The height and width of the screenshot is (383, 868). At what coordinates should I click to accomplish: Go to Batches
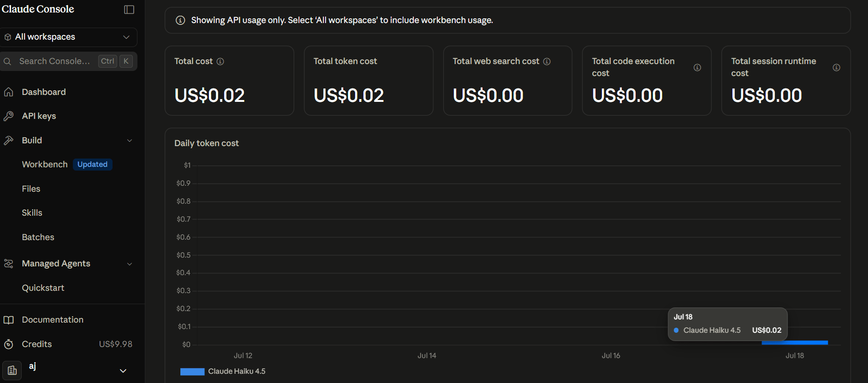[x=38, y=237]
